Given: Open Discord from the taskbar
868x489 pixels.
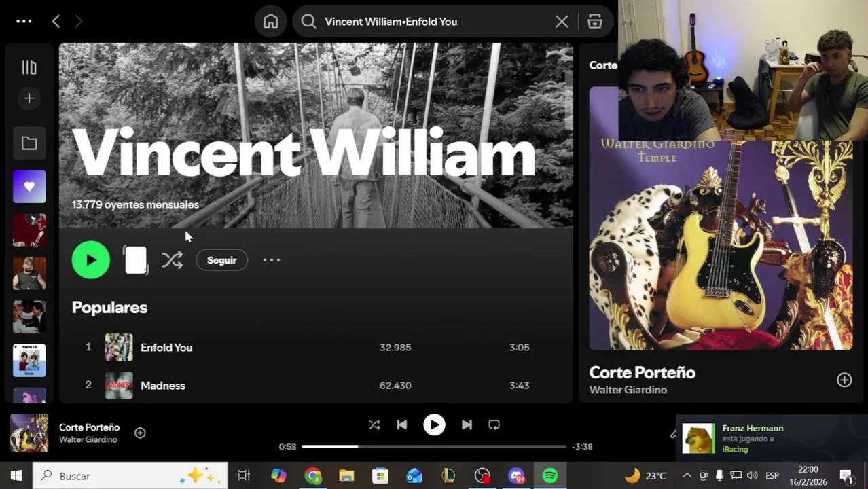Looking at the screenshot, I should click(x=517, y=476).
